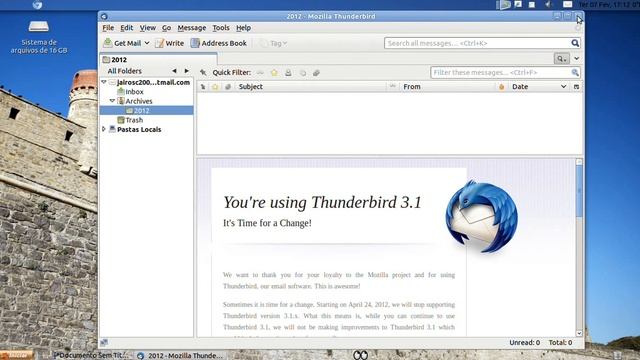Screen dimensions: 640x360
Task: Click the Thunderbird logo image
Action: 482,218
